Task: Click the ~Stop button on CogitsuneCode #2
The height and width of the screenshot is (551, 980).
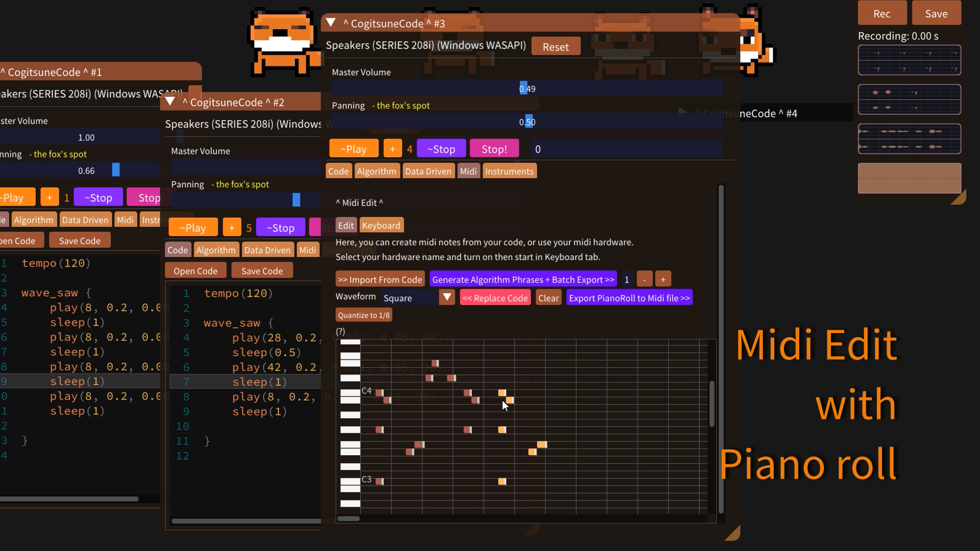Action: pos(280,227)
